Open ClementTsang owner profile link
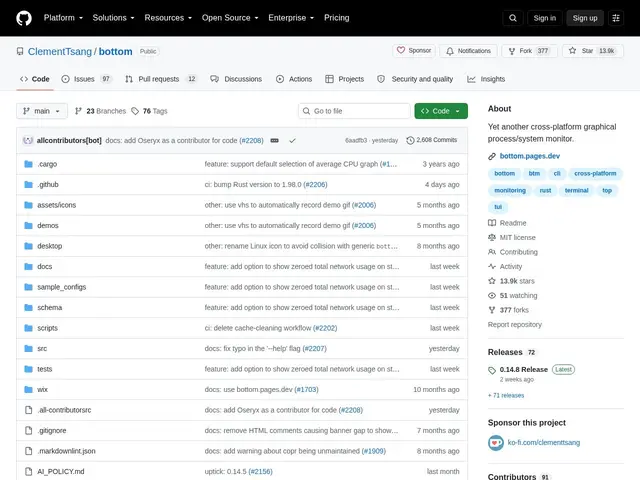 pyautogui.click(x=60, y=51)
